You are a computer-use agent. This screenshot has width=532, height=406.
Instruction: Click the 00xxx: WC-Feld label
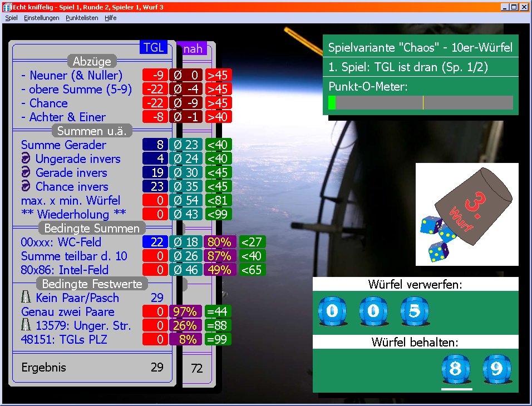coord(61,242)
